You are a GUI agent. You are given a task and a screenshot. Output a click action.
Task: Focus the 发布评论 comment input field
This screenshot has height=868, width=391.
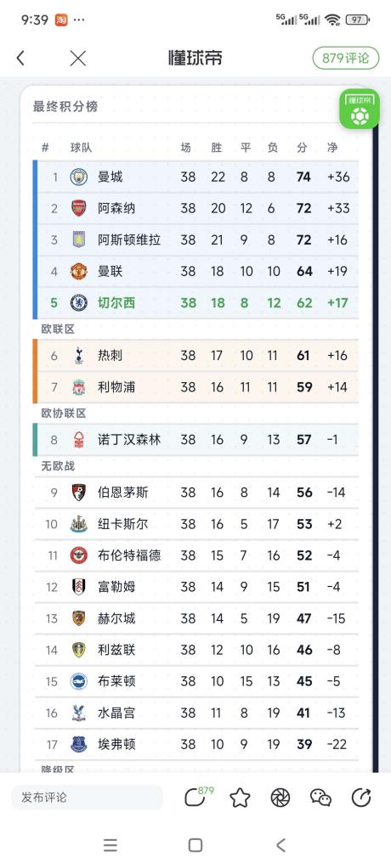(x=87, y=798)
